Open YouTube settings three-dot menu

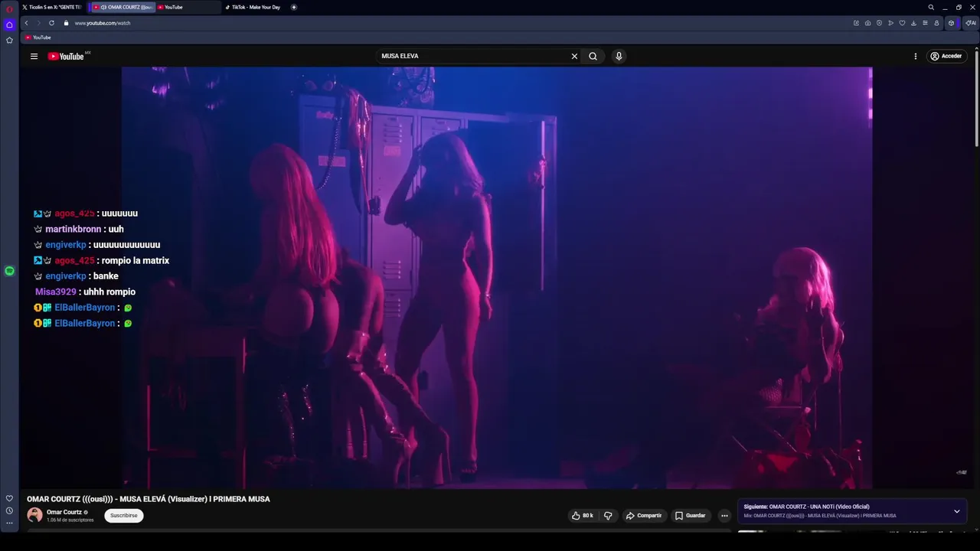915,56
